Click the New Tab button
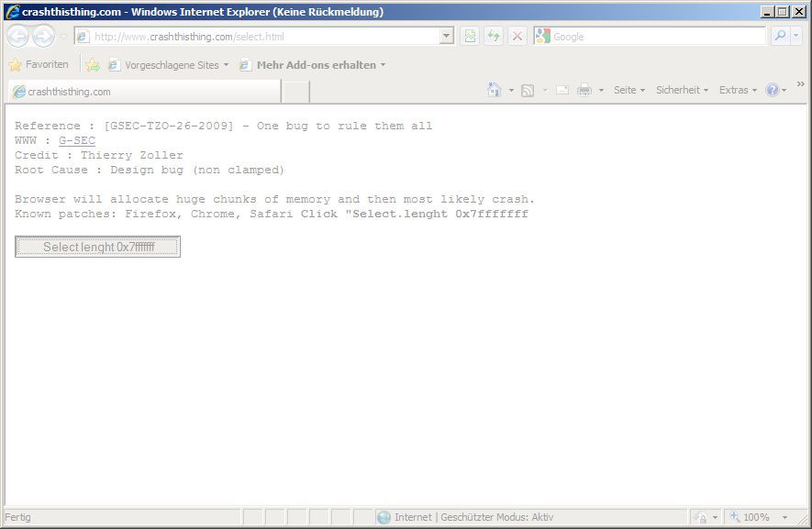 (x=295, y=92)
